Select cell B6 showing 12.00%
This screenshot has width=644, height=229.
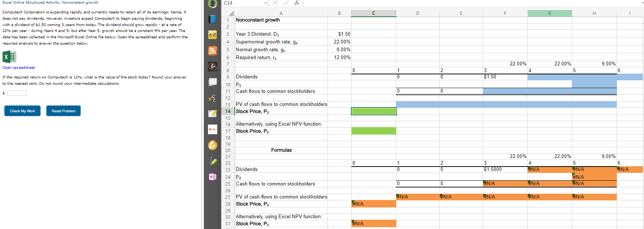coord(339,57)
